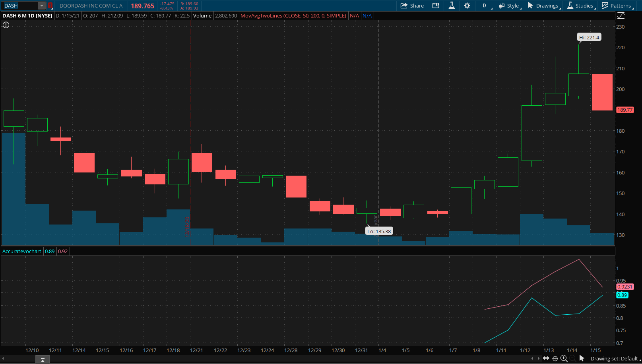Viewport: 642px width, 364px height.
Task: Toggle the price axis scale icon
Action: point(621,16)
